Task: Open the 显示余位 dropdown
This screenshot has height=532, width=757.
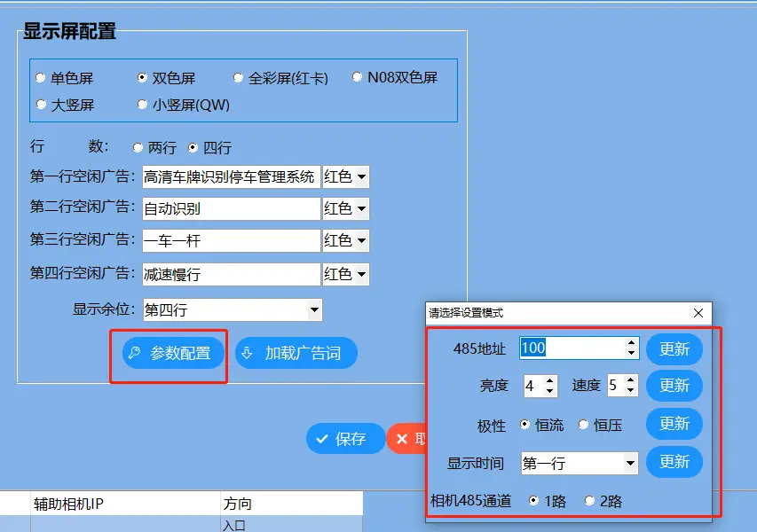Action: [x=315, y=310]
